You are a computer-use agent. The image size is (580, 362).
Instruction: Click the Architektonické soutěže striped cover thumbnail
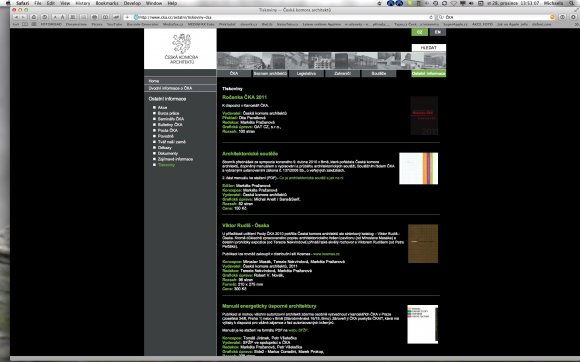(418, 168)
